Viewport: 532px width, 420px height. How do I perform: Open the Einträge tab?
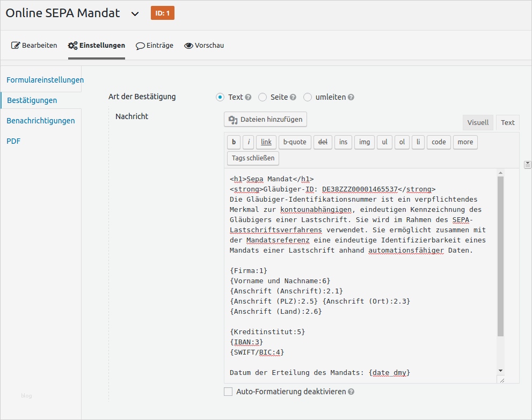pyautogui.click(x=155, y=46)
